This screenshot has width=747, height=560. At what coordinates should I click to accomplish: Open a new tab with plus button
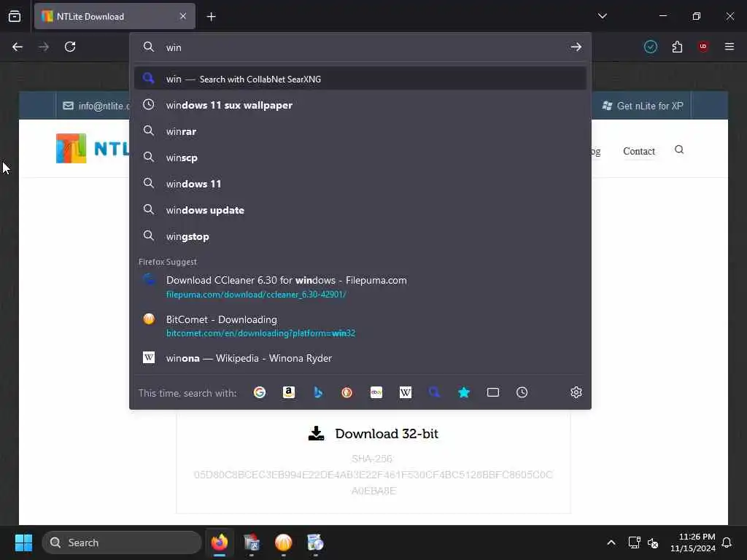coord(211,17)
